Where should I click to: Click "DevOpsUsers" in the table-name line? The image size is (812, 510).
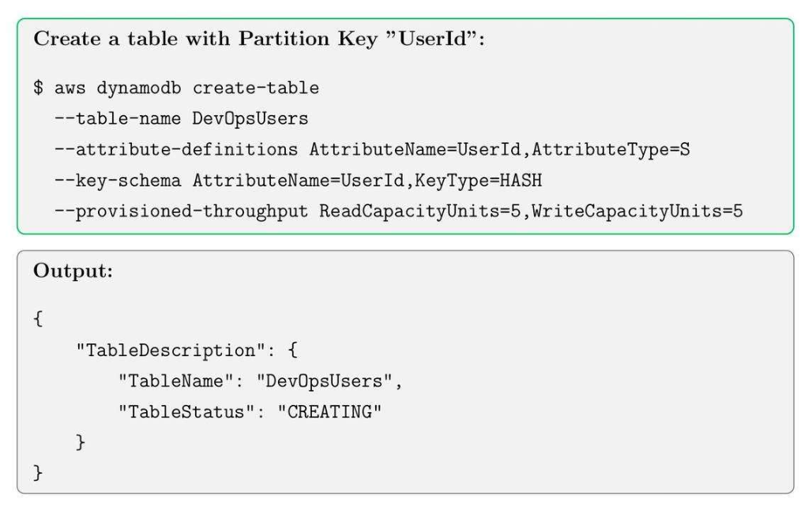[x=250, y=118]
